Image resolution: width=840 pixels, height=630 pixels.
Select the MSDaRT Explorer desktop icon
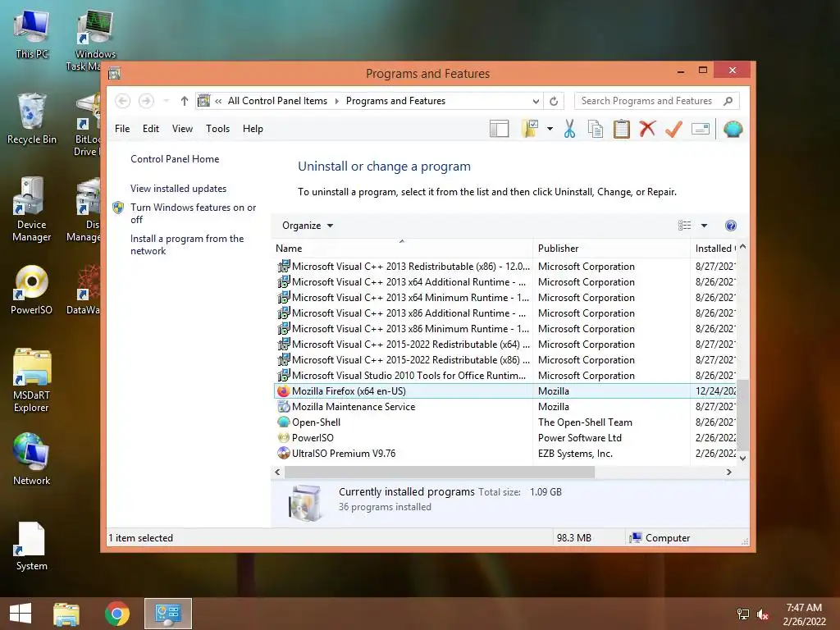tap(32, 381)
